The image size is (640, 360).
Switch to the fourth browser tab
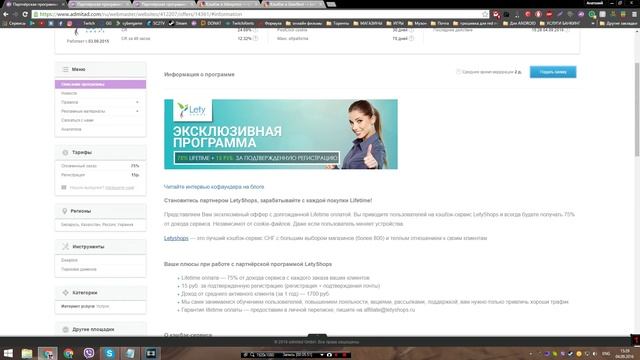[229, 4]
